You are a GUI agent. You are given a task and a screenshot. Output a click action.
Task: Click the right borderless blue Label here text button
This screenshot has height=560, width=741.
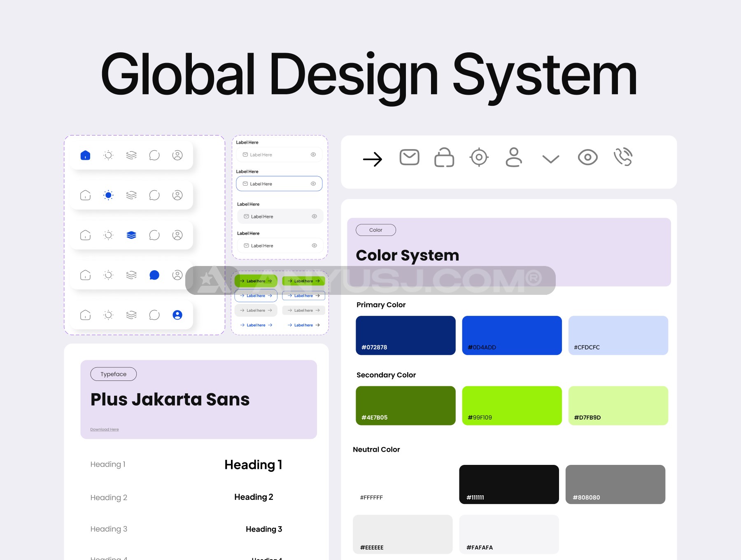tap(304, 325)
